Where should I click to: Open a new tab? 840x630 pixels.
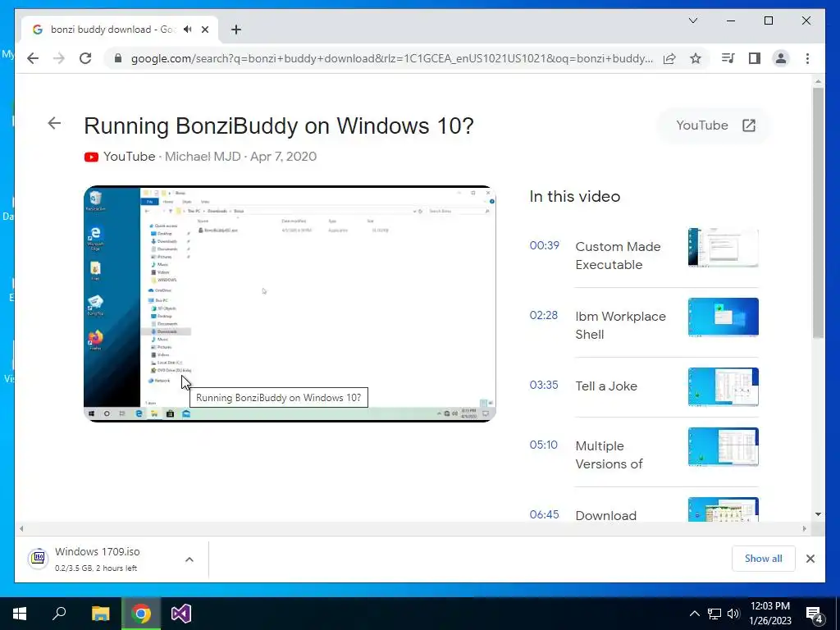click(235, 30)
